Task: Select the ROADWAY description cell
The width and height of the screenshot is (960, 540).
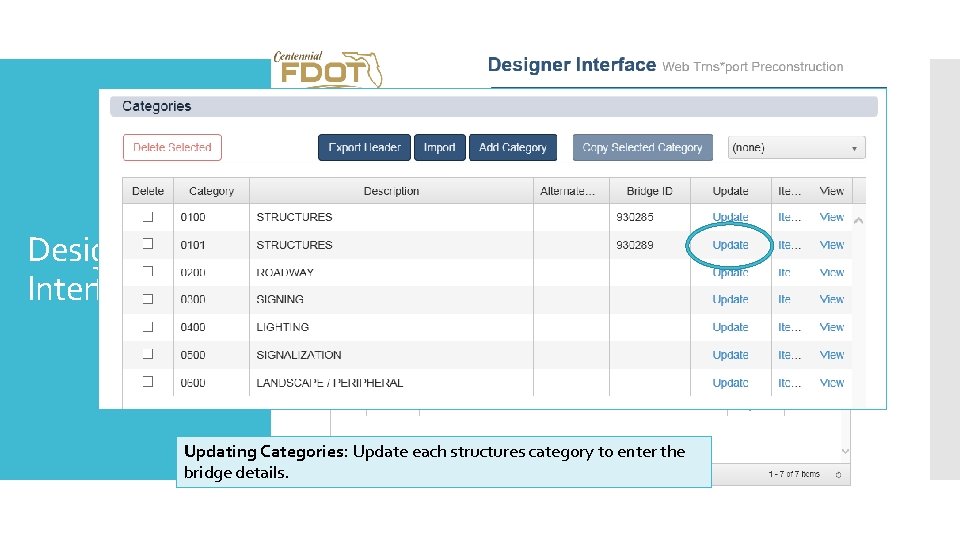Action: click(x=391, y=272)
